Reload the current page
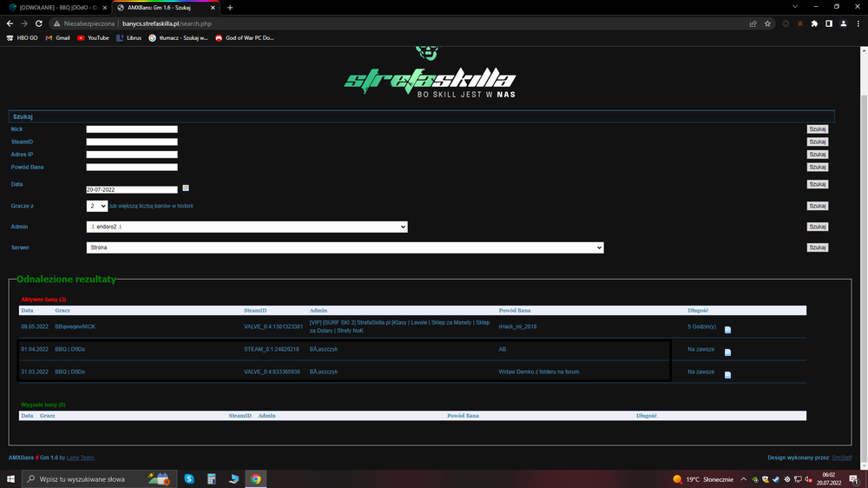868x488 pixels. [39, 23]
